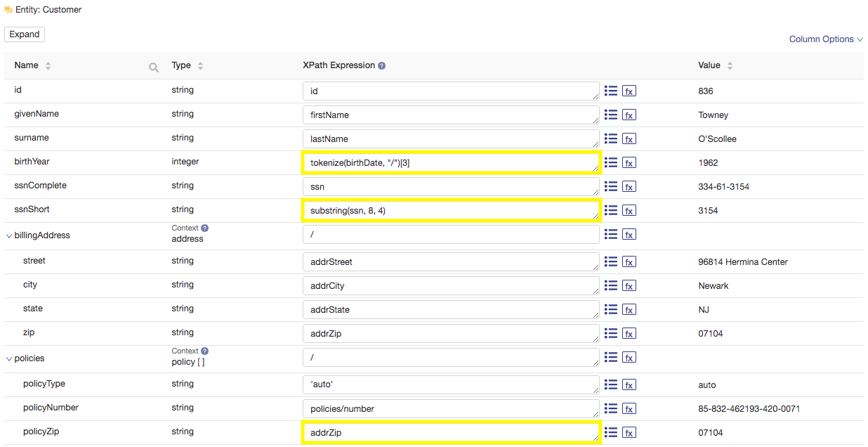This screenshot has width=868, height=447.
Task: Click the Entity icon beside Customer
Action: coord(8,9)
